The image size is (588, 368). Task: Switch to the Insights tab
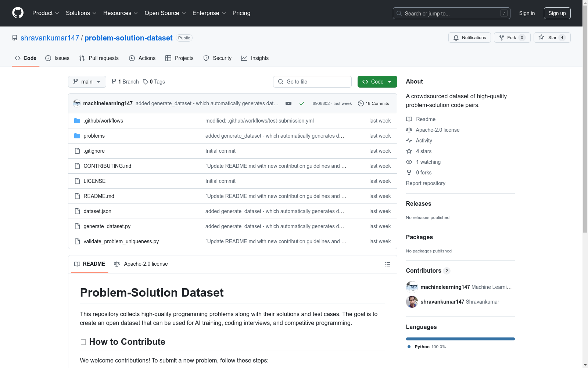click(255, 58)
